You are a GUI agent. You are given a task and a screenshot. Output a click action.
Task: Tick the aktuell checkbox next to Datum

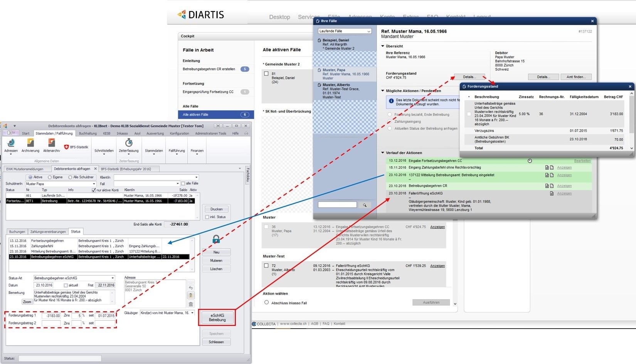[66, 285]
